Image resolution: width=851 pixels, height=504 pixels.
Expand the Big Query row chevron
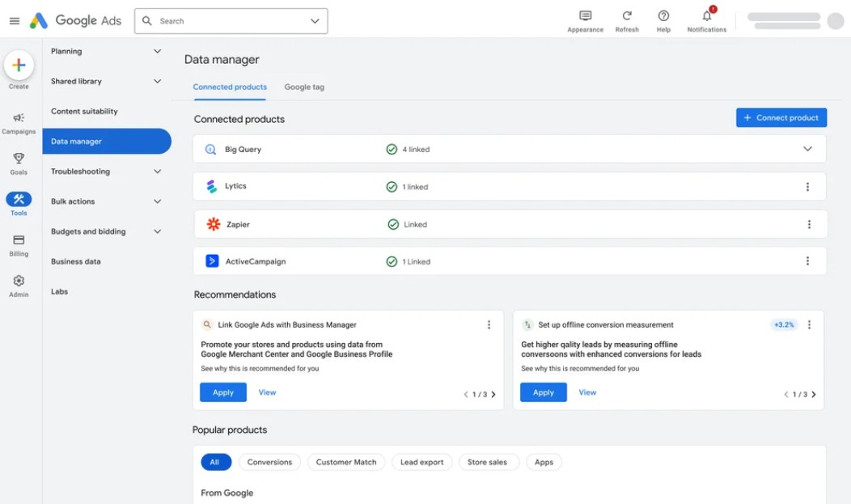pos(807,149)
